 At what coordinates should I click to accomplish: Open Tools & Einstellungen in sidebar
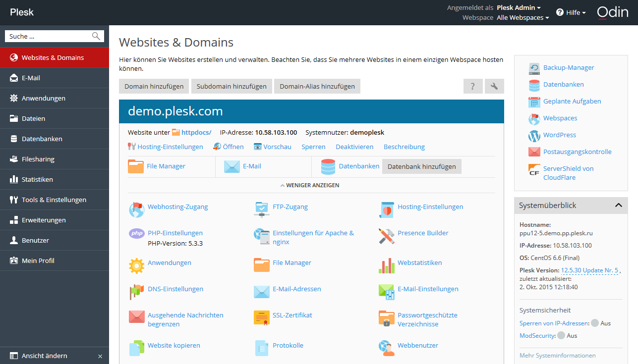(55, 200)
